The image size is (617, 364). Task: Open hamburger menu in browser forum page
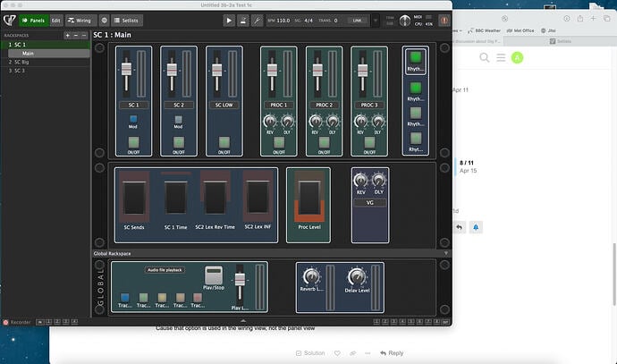point(501,58)
